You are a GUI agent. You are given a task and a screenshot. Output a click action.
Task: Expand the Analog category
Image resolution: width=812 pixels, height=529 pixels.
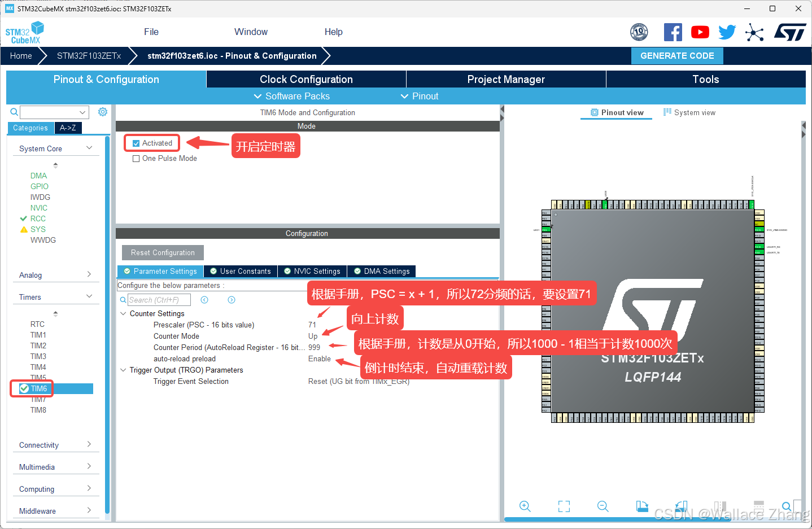click(x=89, y=274)
